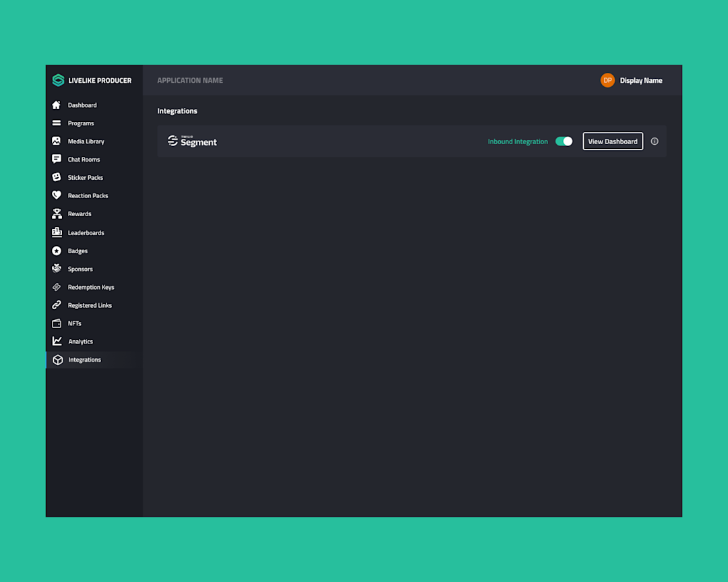Image resolution: width=728 pixels, height=582 pixels.
Task: Disable the Inbound Integration toggle
Action: 564,141
